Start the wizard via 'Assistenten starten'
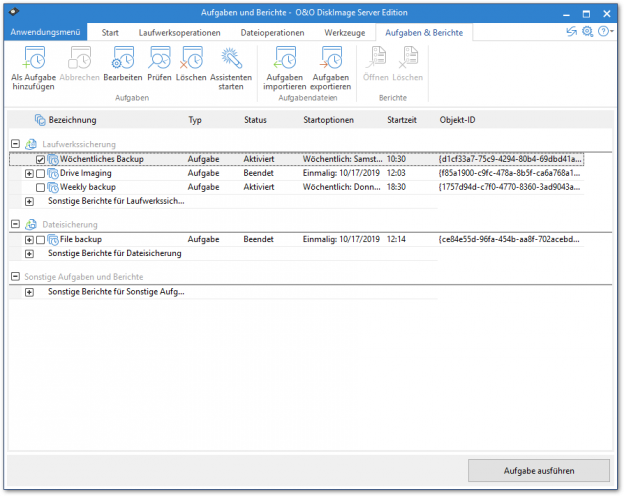The image size is (624, 496). [231, 58]
